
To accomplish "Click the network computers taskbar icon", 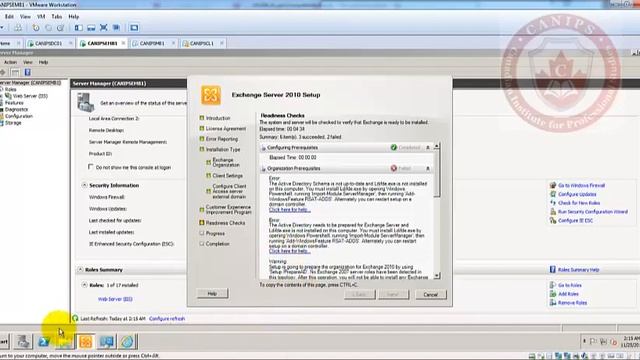I will pyautogui.click(x=107, y=342).
